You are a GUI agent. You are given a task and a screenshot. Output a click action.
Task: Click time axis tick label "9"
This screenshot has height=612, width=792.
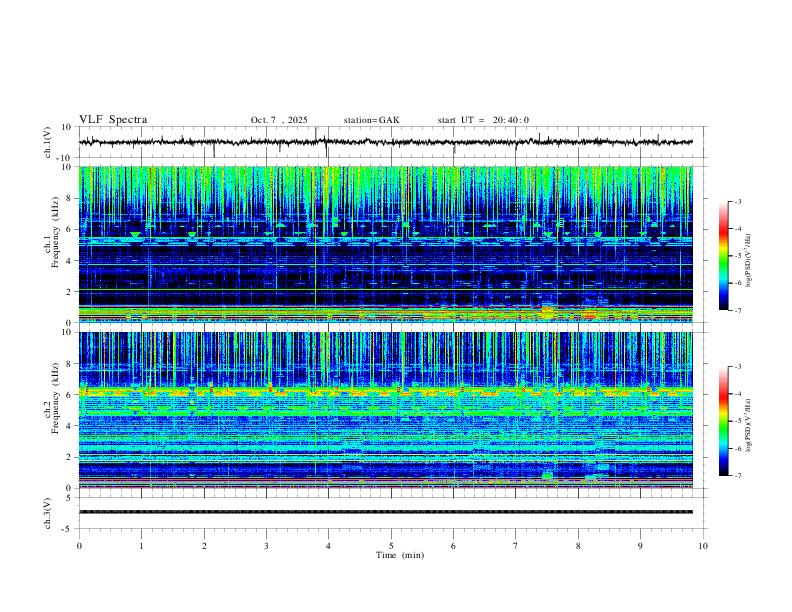pos(640,546)
